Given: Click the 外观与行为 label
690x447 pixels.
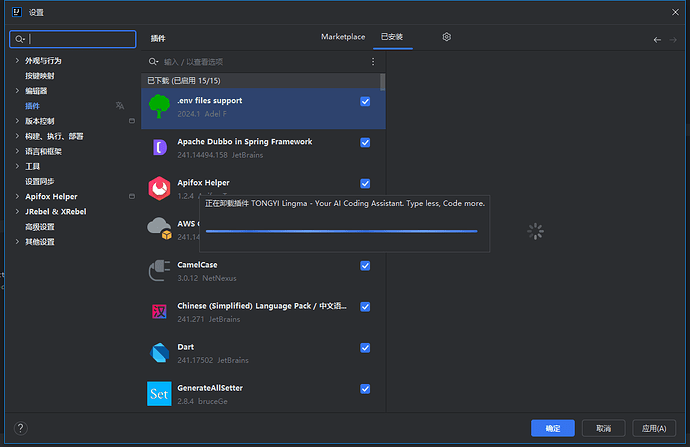Looking at the screenshot, I should (43, 60).
